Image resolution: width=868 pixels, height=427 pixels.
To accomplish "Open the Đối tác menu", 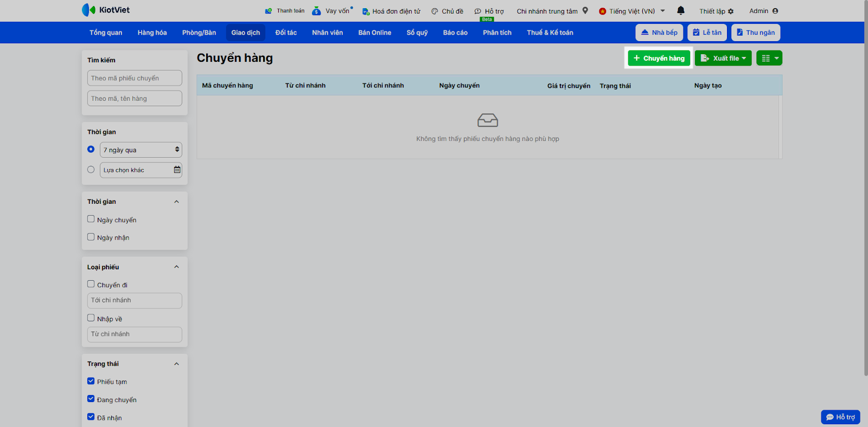I will click(x=286, y=33).
